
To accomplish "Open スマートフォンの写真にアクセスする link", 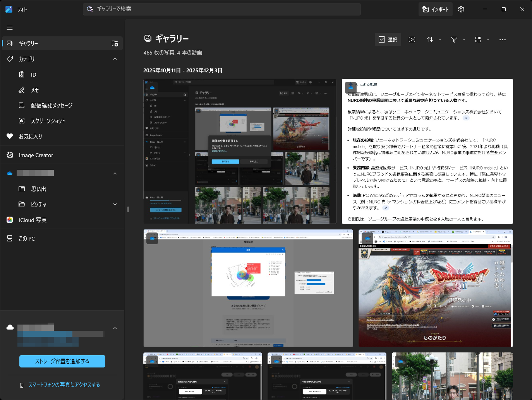I will click(x=64, y=385).
